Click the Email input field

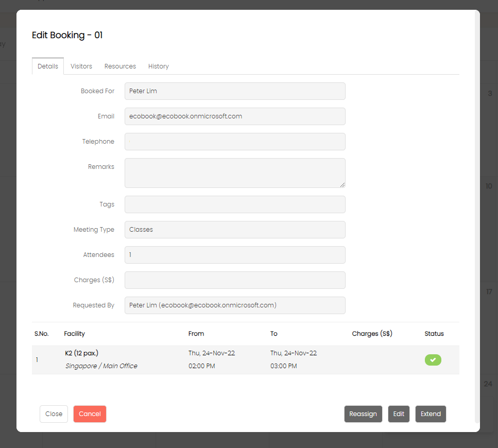(235, 116)
